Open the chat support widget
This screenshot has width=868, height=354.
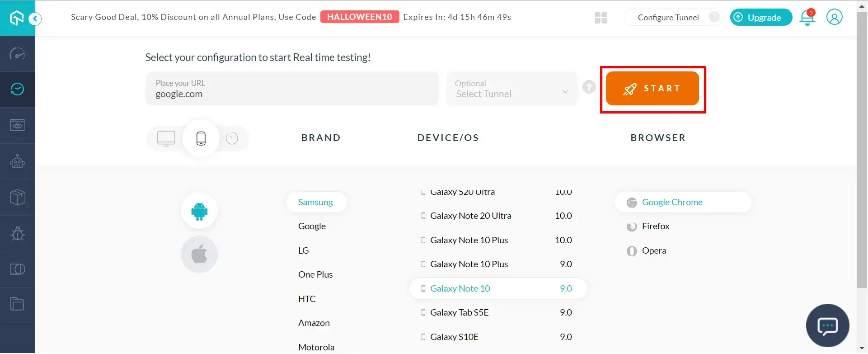click(x=827, y=326)
